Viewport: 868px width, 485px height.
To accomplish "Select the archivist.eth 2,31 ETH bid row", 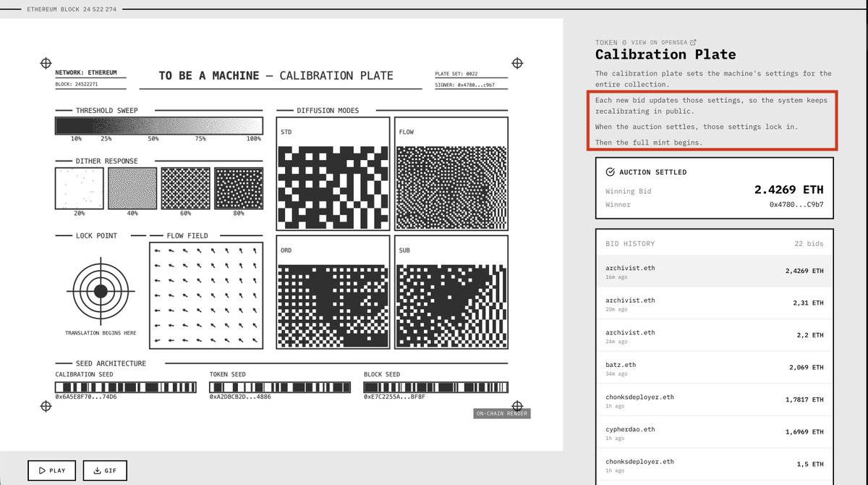I will 714,304.
